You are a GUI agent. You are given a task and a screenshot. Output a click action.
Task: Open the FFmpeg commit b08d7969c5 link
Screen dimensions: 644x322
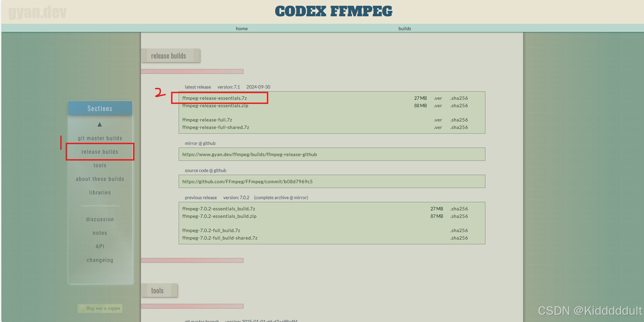247,182
